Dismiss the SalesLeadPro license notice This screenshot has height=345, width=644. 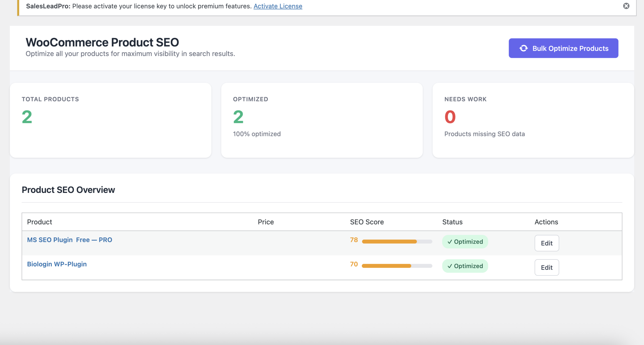[626, 6]
